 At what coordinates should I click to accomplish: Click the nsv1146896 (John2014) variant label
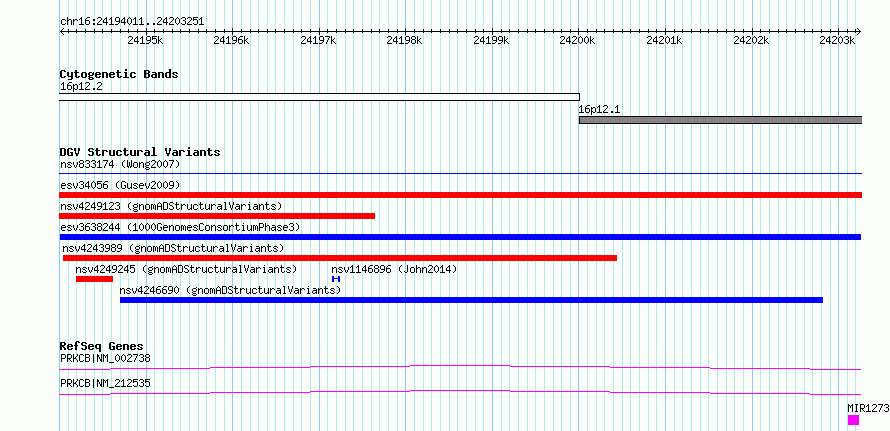coord(394,269)
